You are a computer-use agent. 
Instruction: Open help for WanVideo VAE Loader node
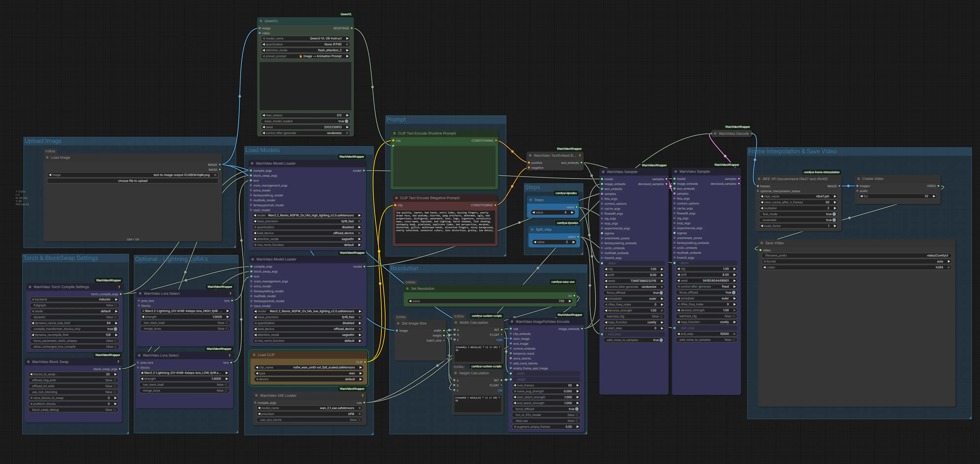pos(363,395)
